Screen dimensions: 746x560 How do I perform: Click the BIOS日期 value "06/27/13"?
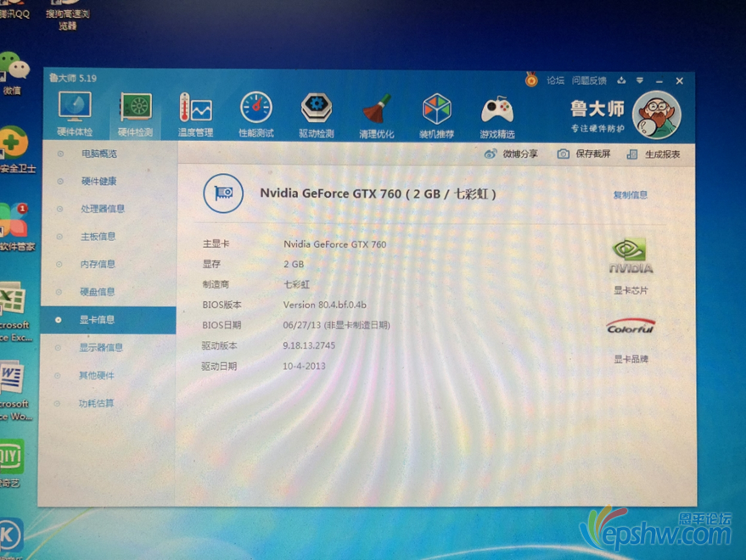click(x=301, y=326)
